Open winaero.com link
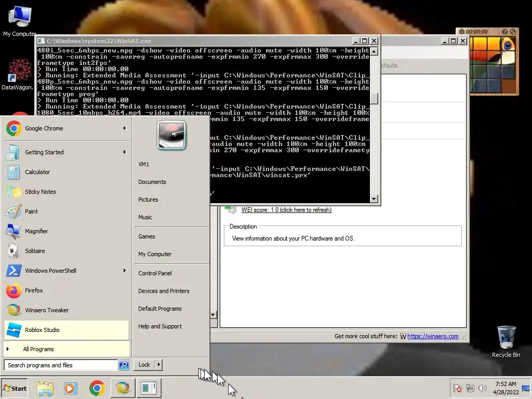The height and width of the screenshot is (399, 532). (433, 336)
